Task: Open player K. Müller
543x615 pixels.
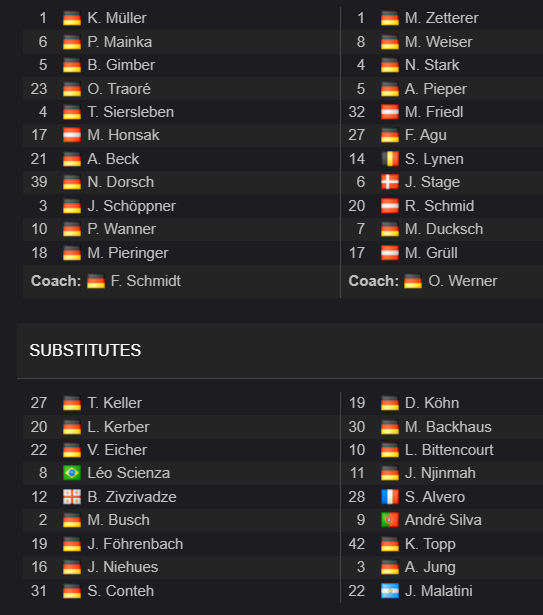Action: pyautogui.click(x=117, y=18)
